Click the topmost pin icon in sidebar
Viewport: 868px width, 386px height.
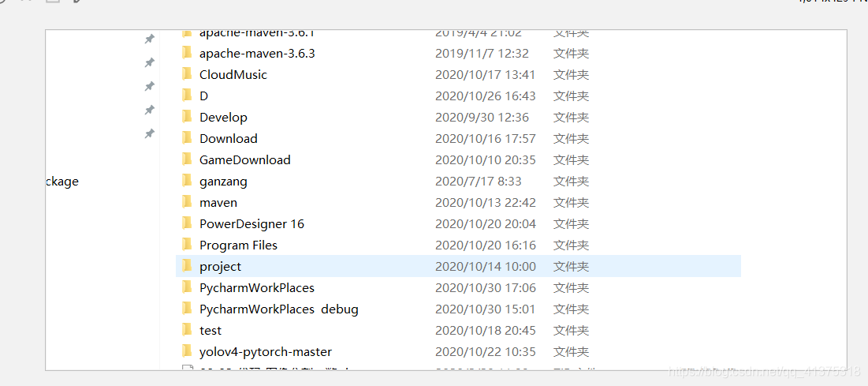pyautogui.click(x=149, y=38)
